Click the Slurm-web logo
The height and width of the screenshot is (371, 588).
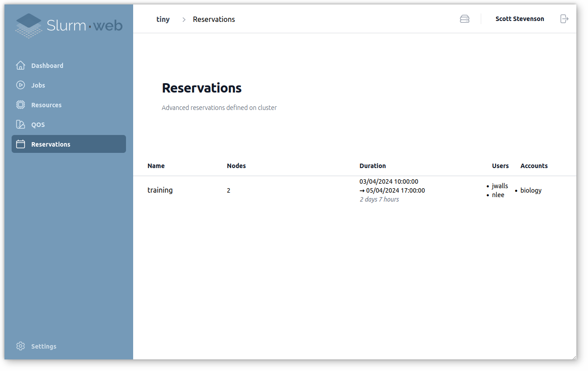(69, 25)
